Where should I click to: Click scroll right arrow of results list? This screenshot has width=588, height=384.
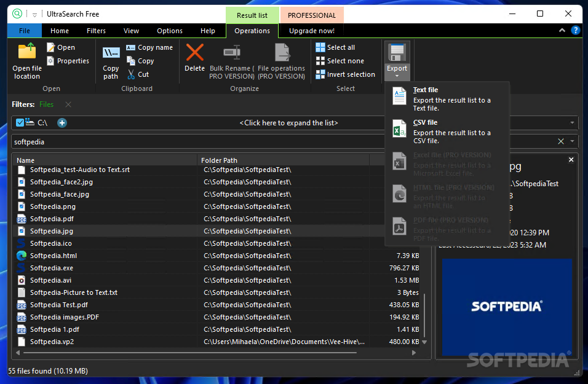point(413,353)
